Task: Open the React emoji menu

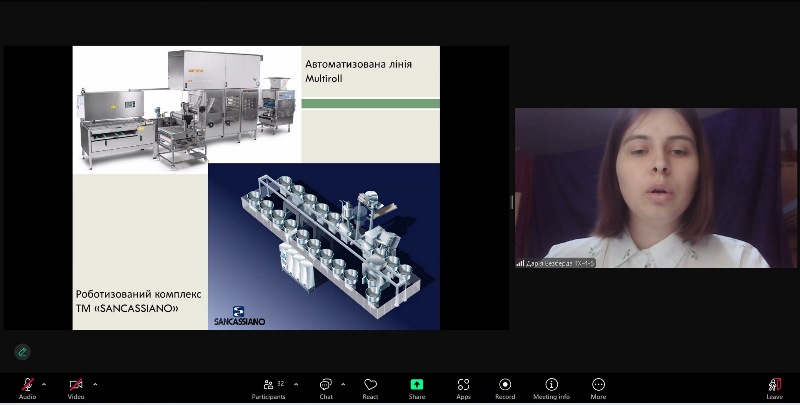Action: point(370,389)
